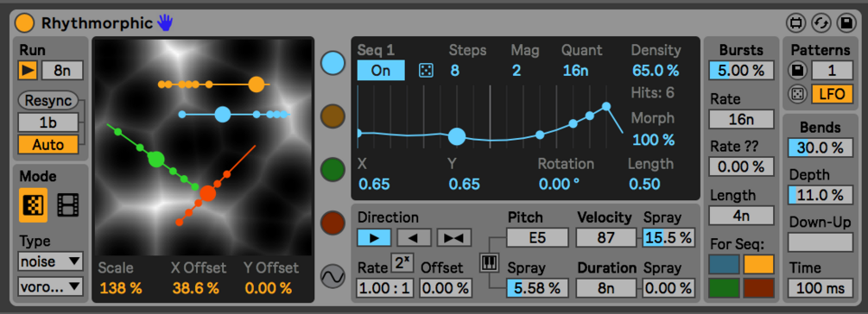This screenshot has height=314, width=868.
Task: Click the piano keyboard icon beside Pitch
Action: 488,263
